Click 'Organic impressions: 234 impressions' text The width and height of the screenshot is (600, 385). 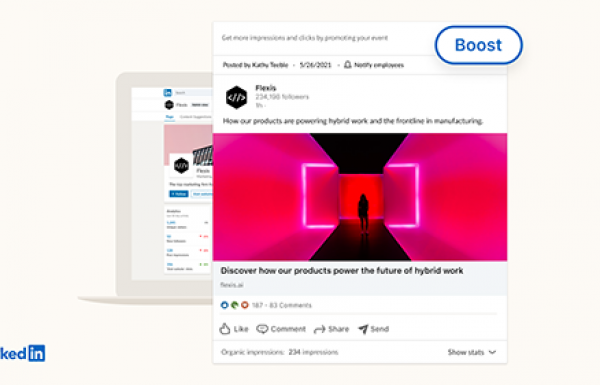[279, 352]
